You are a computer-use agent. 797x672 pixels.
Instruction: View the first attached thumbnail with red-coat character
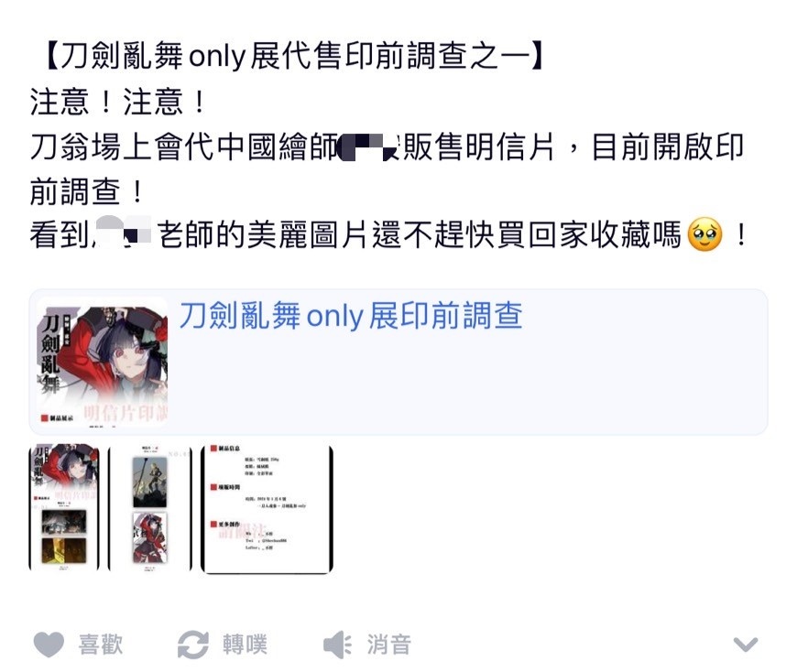[x=64, y=508]
